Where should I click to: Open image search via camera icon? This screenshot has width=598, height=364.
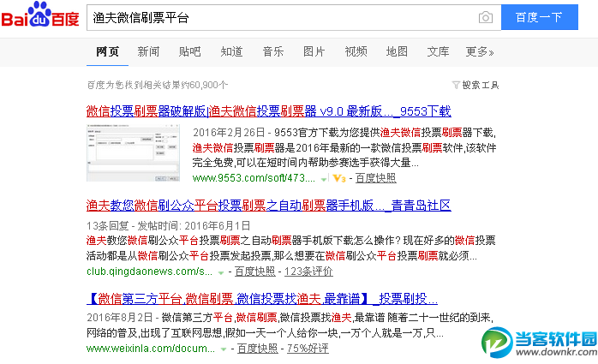(486, 17)
